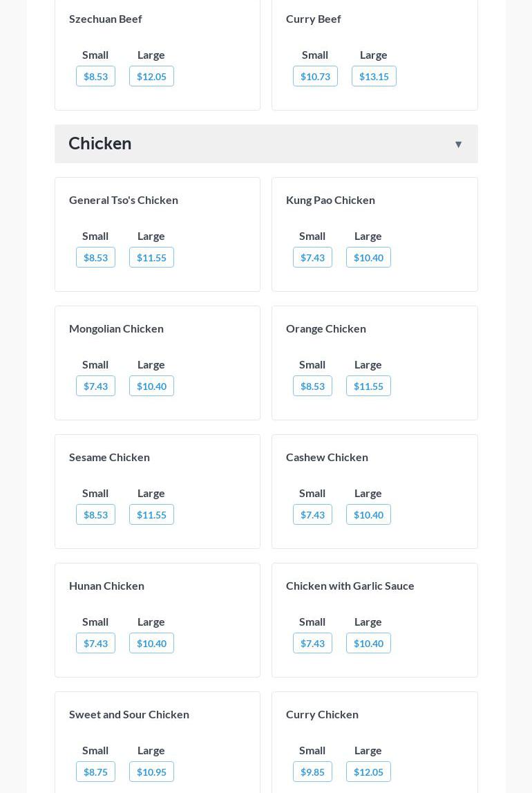Select Orange Chicken small $8.53

[312, 386]
